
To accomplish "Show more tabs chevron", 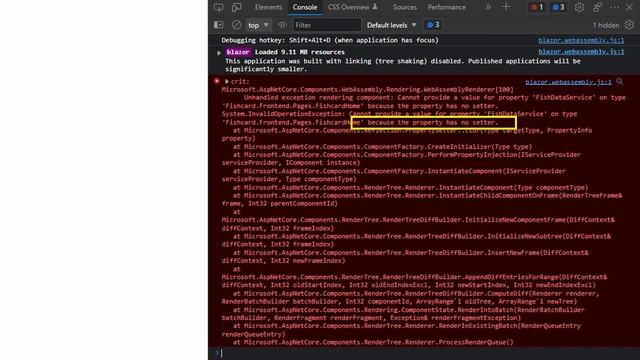I will tap(488, 7).
